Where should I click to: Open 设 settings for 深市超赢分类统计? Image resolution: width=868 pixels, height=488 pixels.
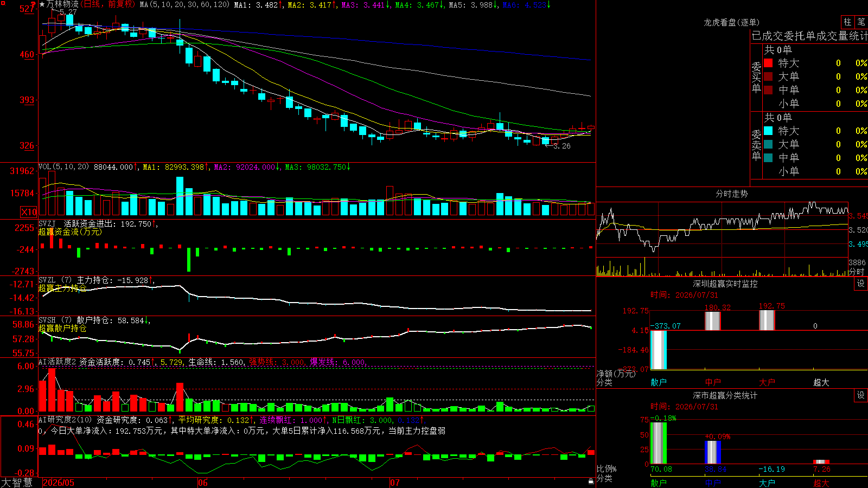pyautogui.click(x=861, y=395)
